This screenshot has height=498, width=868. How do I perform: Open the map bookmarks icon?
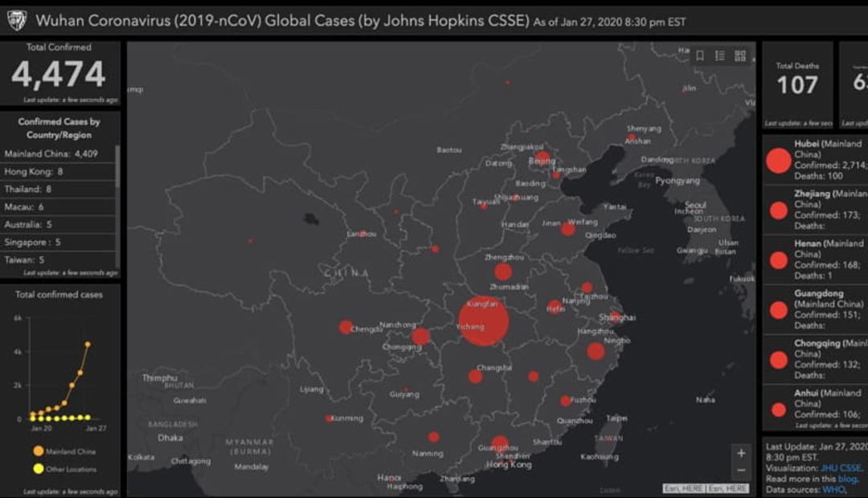pos(700,56)
